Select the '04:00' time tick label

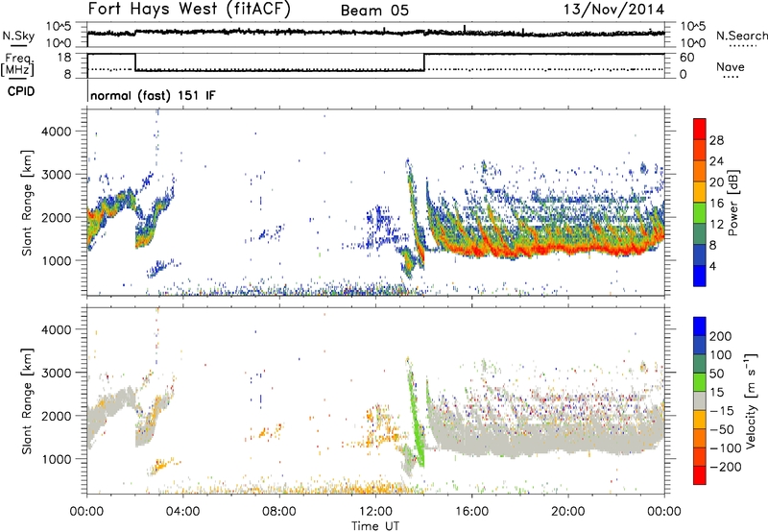[x=182, y=512]
